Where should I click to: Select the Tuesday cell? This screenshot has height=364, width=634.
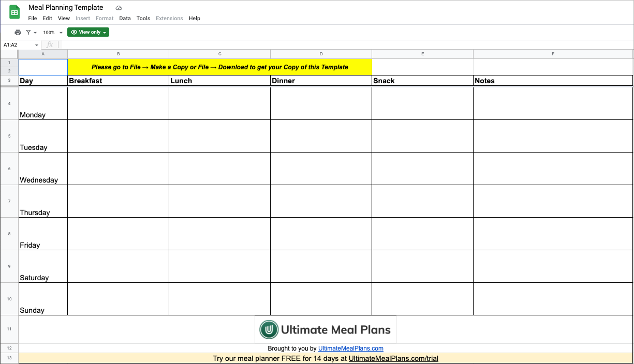pyautogui.click(x=43, y=136)
